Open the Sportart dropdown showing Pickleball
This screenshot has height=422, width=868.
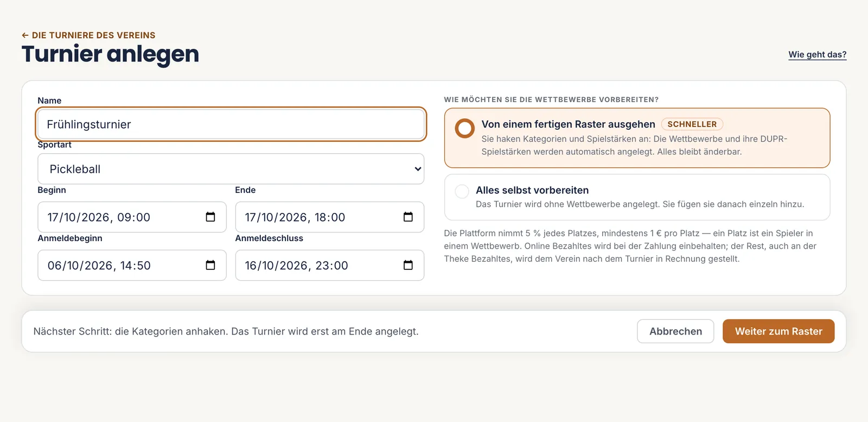231,169
